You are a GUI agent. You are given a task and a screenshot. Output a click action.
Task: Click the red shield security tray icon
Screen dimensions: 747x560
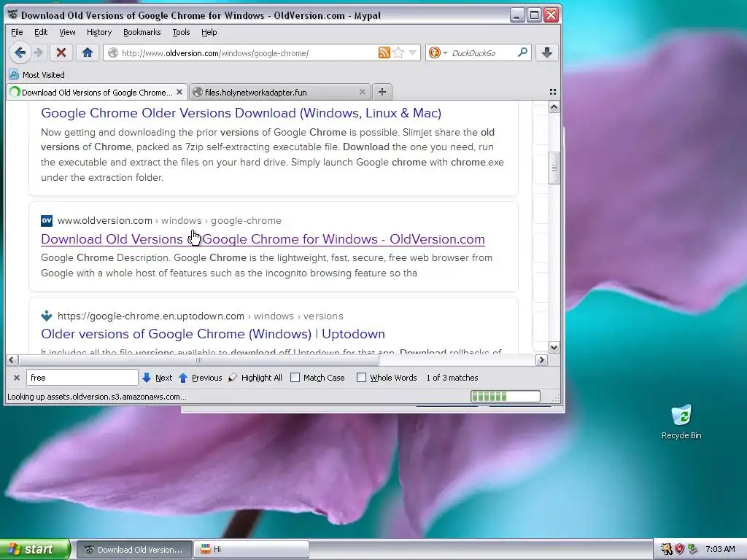(680, 549)
